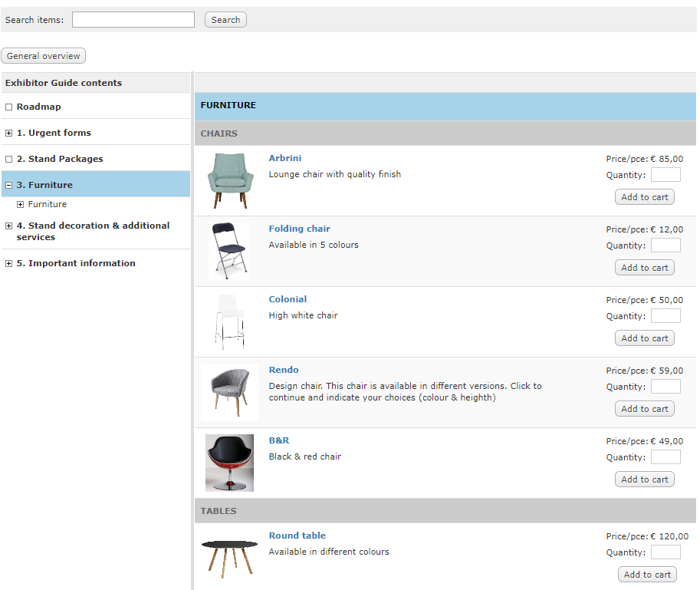Collapse the 3. Furniture section toggle
This screenshot has height=590, width=700.
pos(8,185)
